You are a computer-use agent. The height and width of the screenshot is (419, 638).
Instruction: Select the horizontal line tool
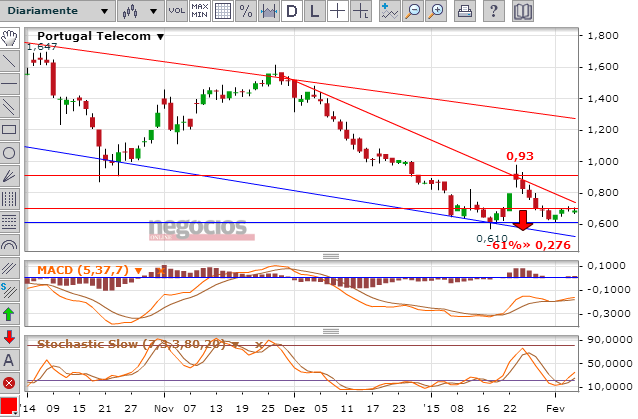click(x=9, y=84)
